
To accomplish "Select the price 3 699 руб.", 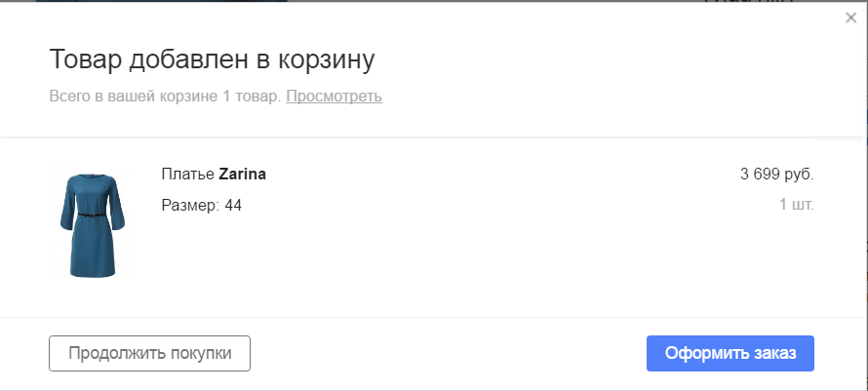I will coord(776,175).
